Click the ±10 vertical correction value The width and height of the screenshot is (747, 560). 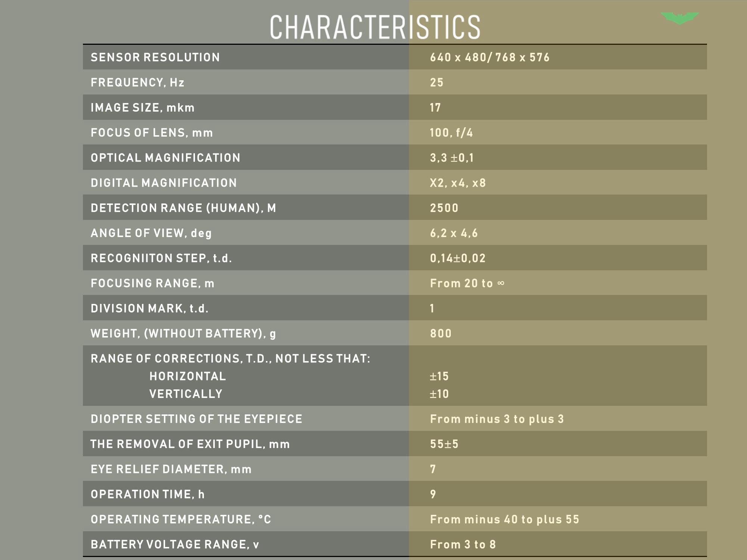point(439,393)
